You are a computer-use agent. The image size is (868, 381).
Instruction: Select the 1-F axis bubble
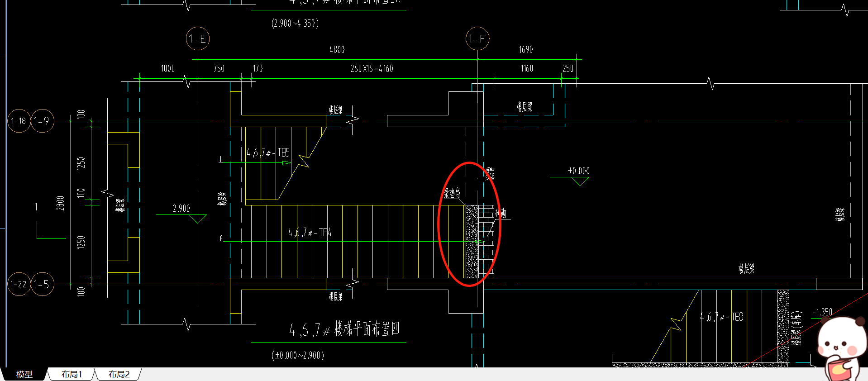(x=477, y=39)
